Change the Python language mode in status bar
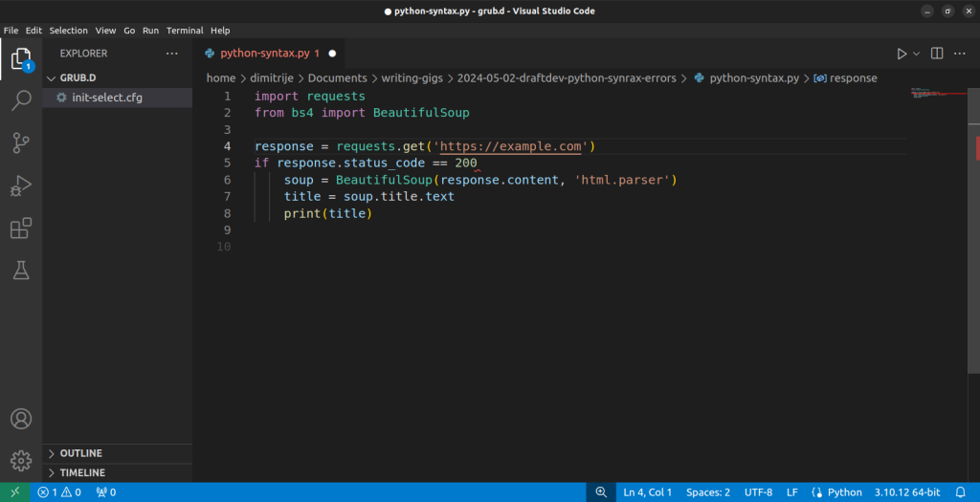This screenshot has height=502, width=980. pos(844,492)
